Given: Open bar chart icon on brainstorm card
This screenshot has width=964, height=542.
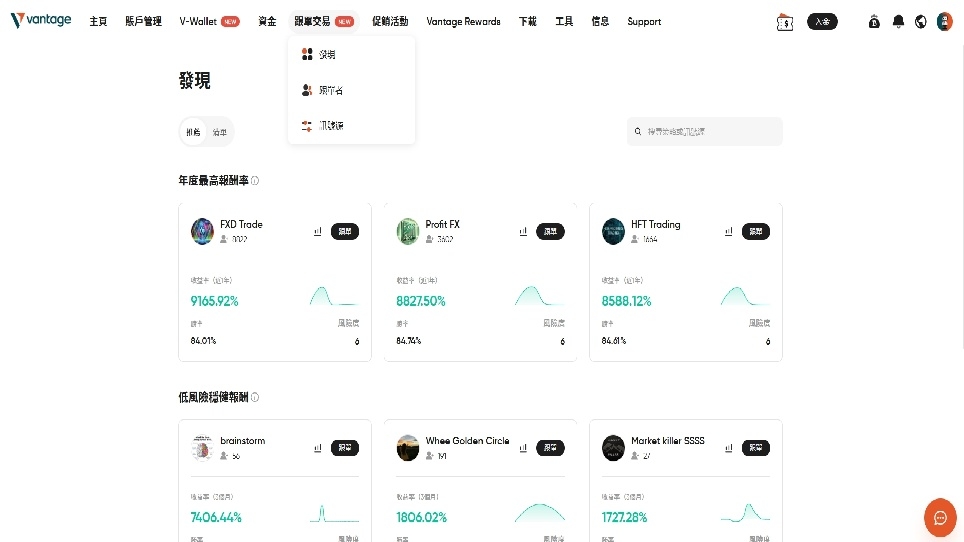Looking at the screenshot, I should tap(318, 448).
